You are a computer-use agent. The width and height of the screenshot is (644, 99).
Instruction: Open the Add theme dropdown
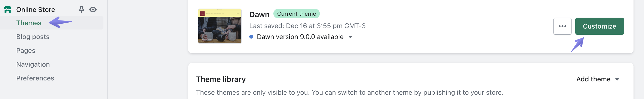click(x=593, y=79)
